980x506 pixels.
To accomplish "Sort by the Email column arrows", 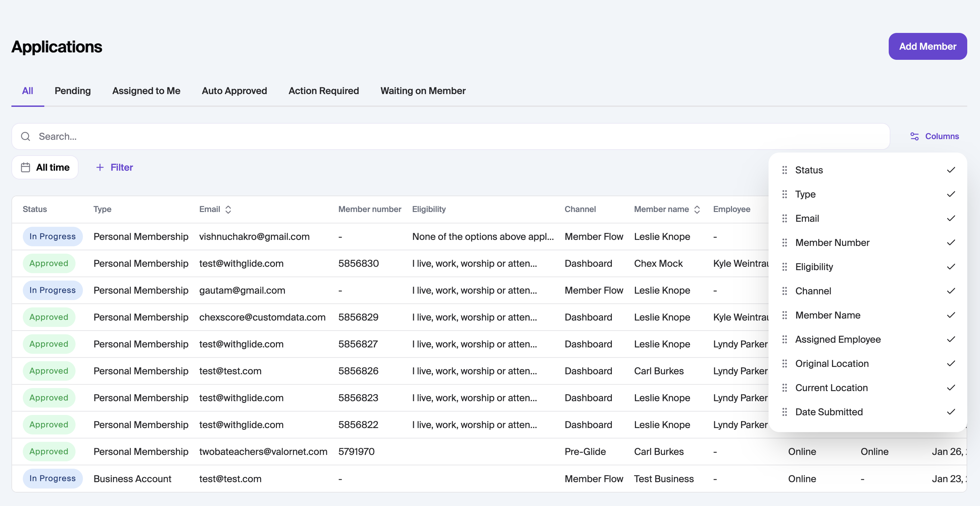I will [x=228, y=209].
